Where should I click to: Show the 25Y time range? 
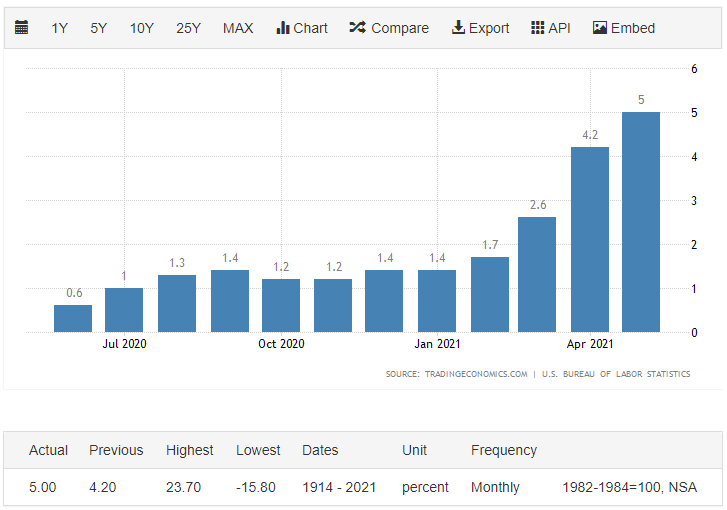[x=188, y=28]
